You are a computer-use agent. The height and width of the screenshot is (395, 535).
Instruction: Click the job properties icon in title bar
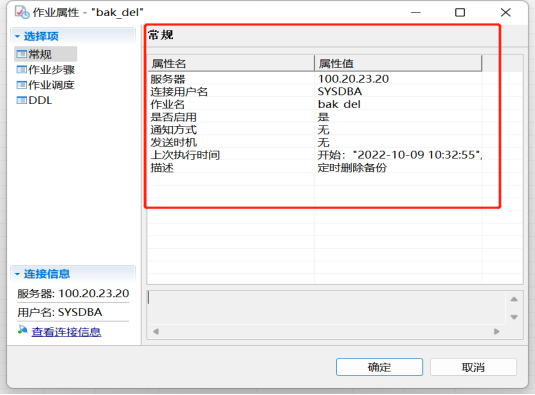pyautogui.click(x=22, y=13)
